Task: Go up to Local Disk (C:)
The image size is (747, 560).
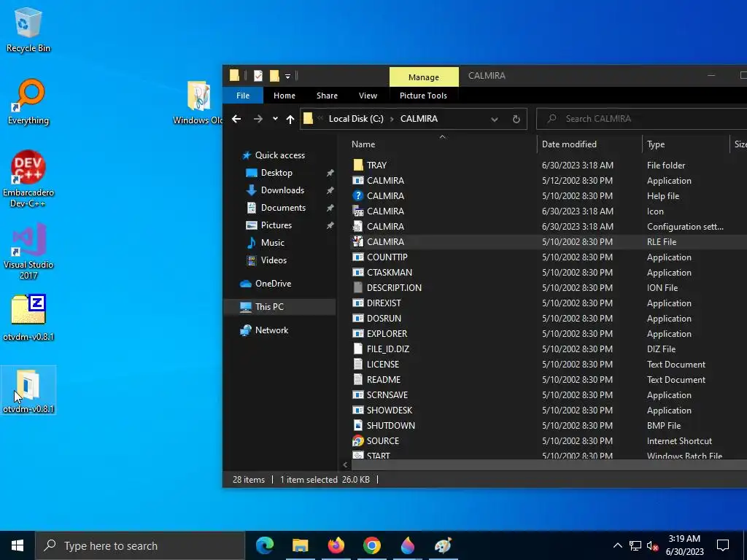Action: (290, 119)
